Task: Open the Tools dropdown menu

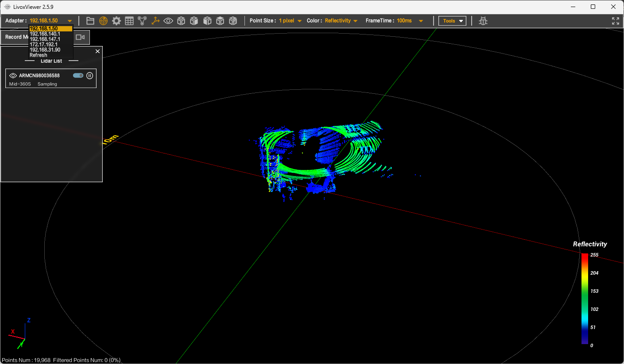Action: pos(452,21)
